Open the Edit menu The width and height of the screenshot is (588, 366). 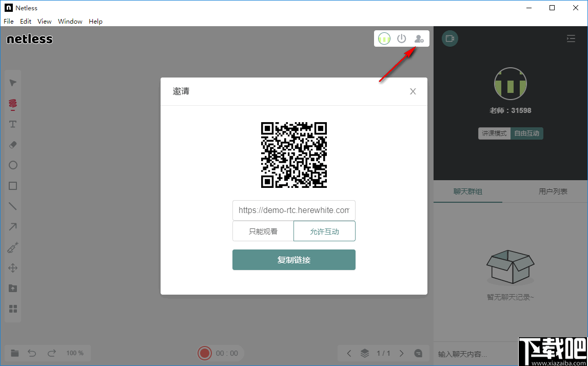point(26,22)
